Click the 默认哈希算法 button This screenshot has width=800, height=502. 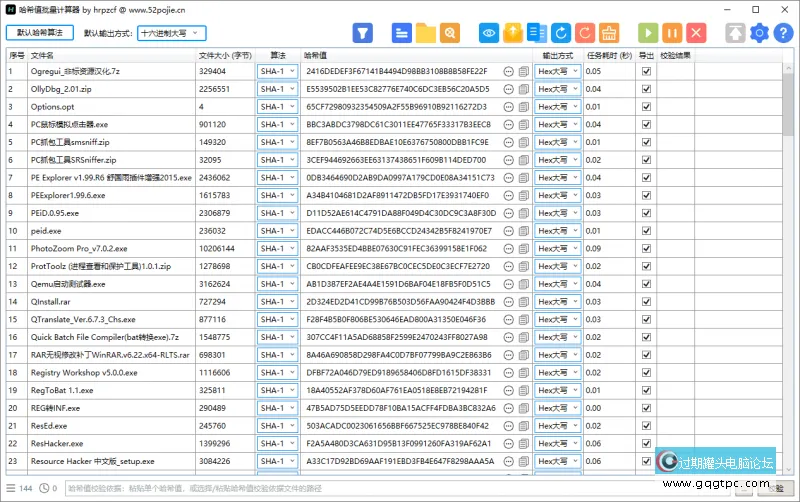[x=40, y=33]
